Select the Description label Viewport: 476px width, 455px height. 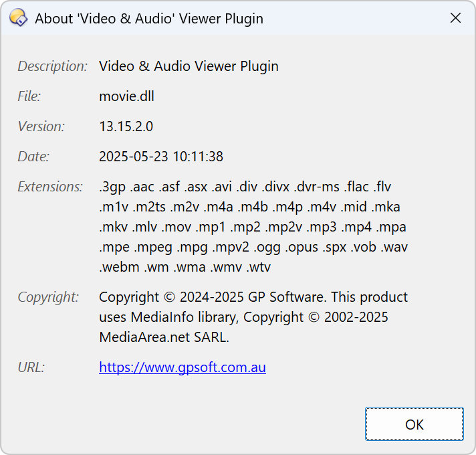point(53,66)
